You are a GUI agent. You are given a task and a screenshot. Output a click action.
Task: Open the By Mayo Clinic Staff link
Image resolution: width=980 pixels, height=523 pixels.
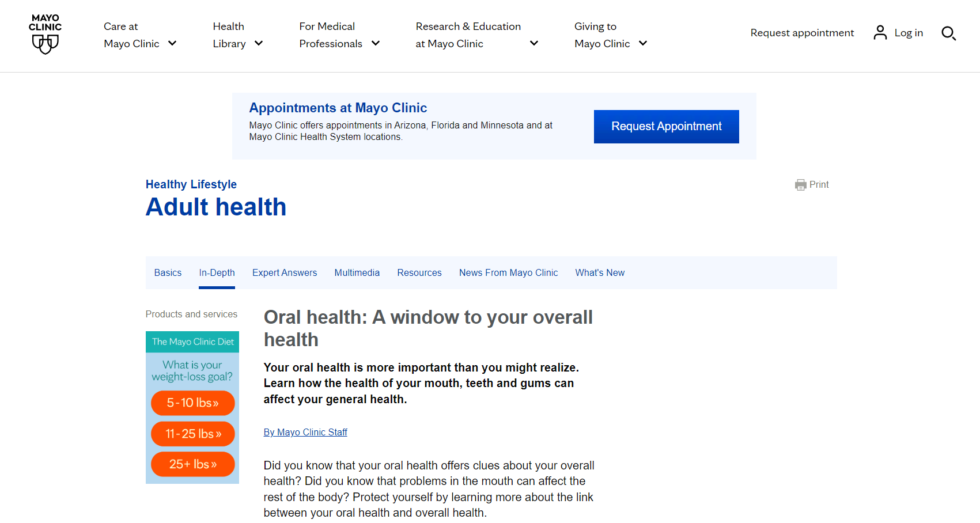click(x=305, y=432)
